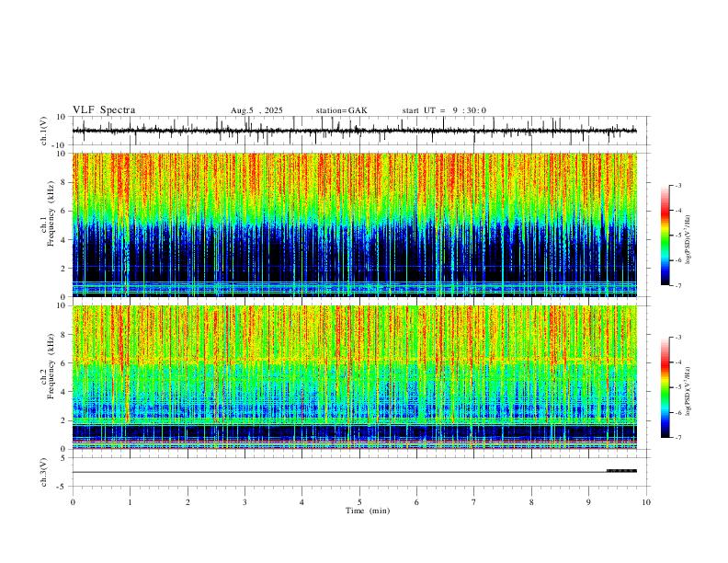Click the ch.1 "Frequency (kHz)" axis label
Screen dimensions: 728x563
51,213
